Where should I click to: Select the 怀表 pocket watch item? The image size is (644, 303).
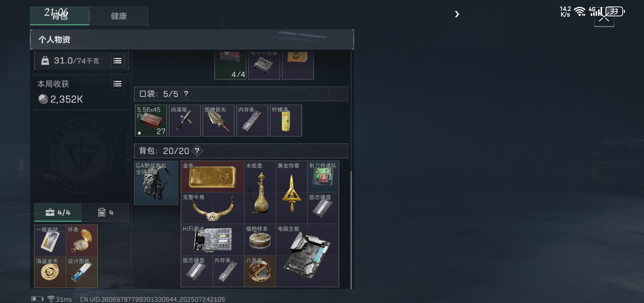[82, 240]
